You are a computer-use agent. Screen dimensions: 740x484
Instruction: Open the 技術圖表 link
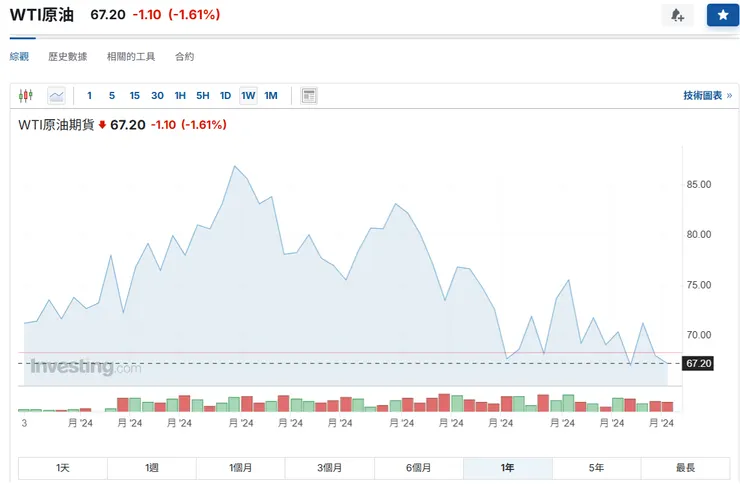pos(706,96)
